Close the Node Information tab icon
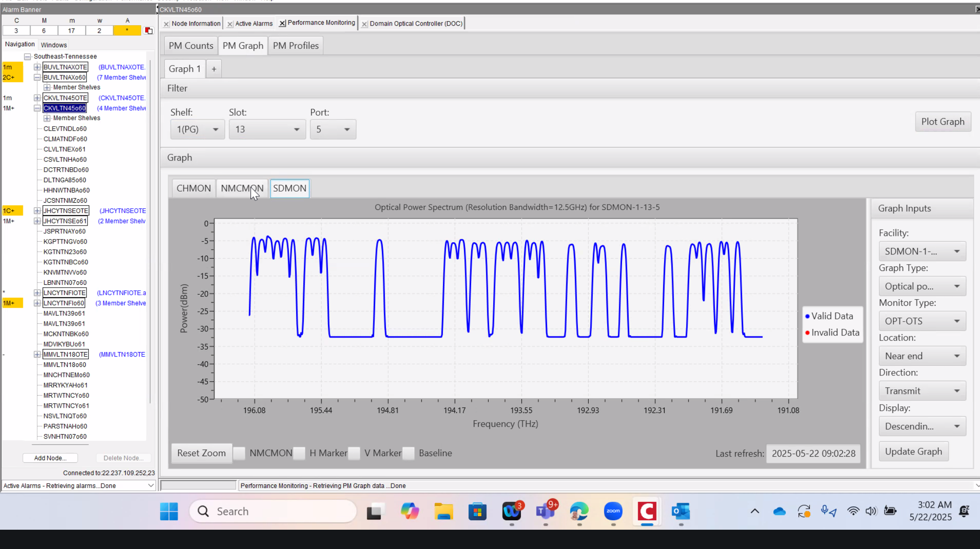980x549 pixels. pyautogui.click(x=166, y=24)
